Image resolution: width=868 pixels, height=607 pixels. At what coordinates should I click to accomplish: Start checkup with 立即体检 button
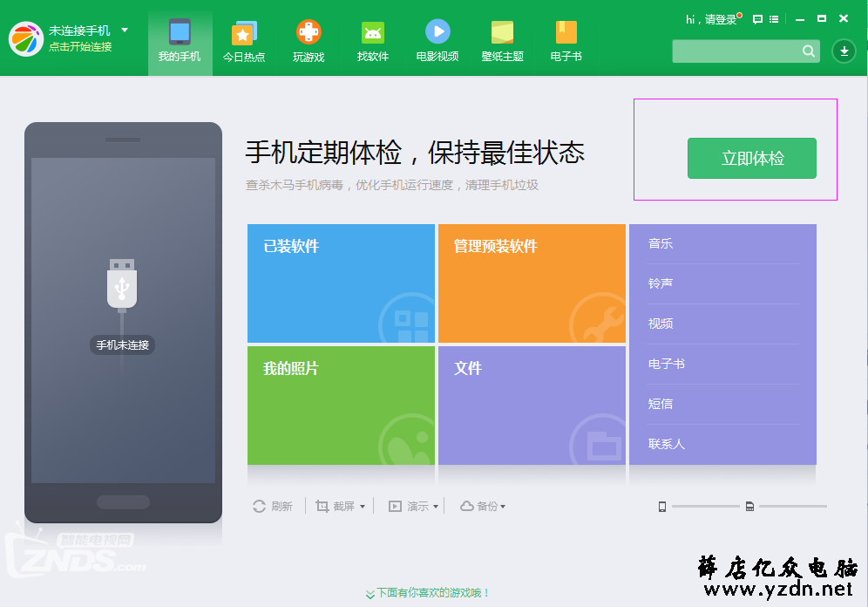752,159
